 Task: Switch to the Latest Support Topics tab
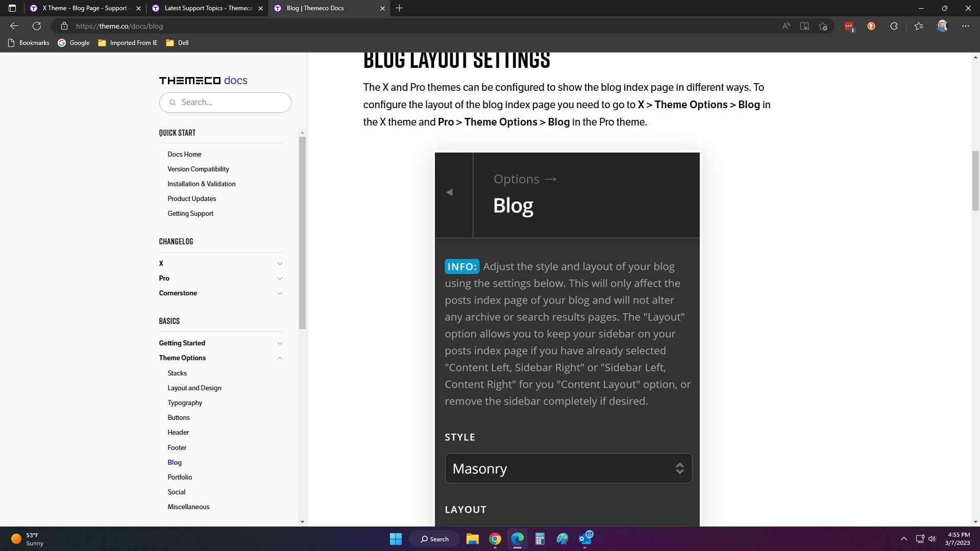[208, 8]
